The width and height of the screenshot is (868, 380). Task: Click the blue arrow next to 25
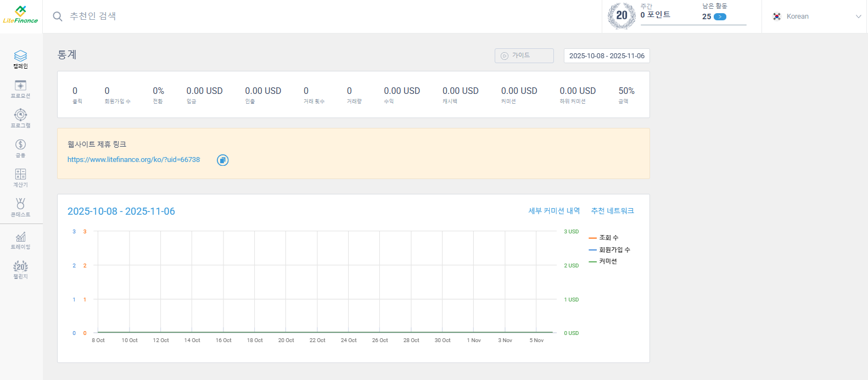pyautogui.click(x=720, y=16)
